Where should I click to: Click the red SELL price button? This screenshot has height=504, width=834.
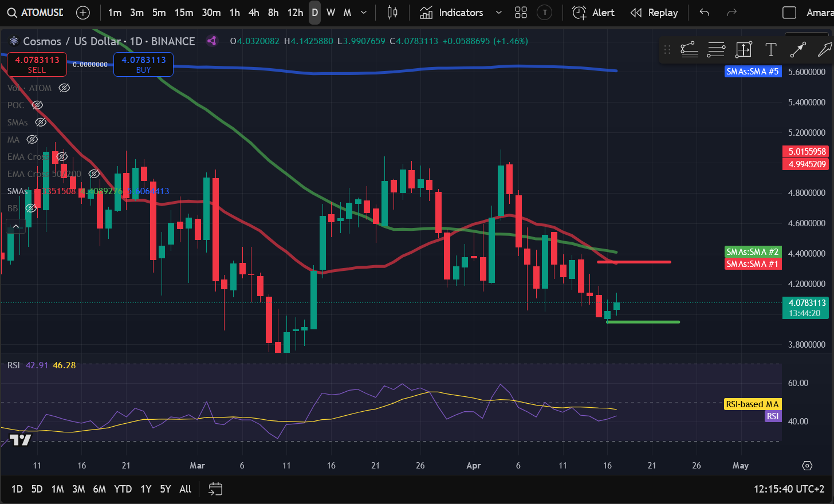[x=37, y=64]
